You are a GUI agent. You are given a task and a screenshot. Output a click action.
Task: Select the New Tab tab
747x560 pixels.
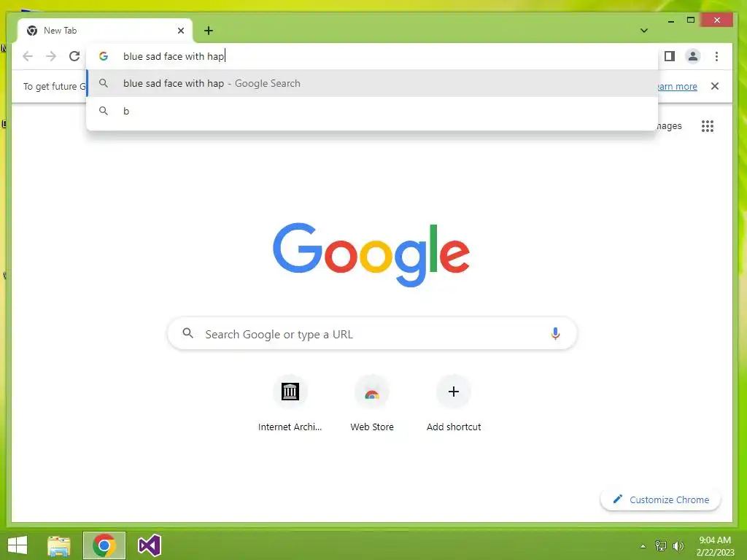pyautogui.click(x=105, y=31)
